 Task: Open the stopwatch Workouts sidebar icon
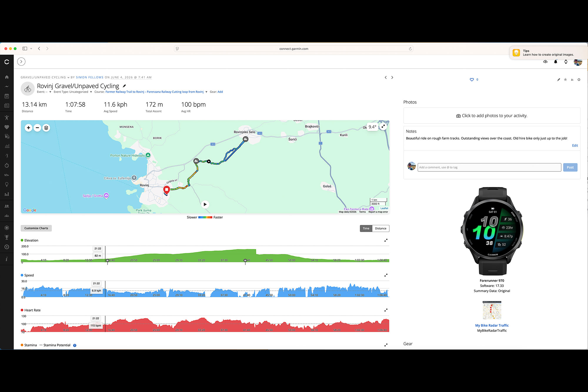click(x=7, y=166)
